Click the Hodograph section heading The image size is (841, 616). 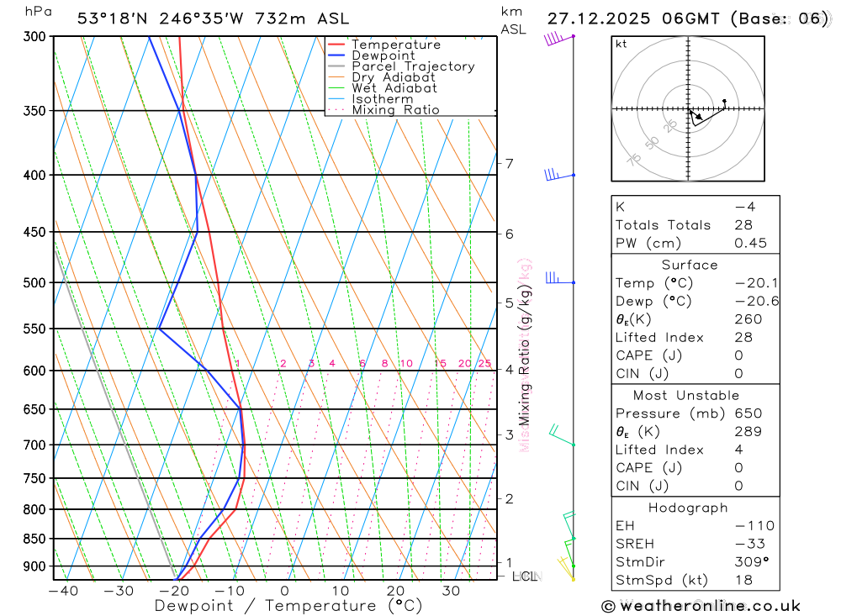coord(688,508)
